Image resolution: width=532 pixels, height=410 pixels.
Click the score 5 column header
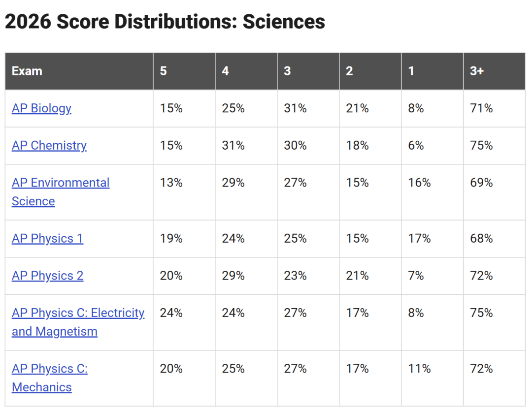[x=184, y=71]
